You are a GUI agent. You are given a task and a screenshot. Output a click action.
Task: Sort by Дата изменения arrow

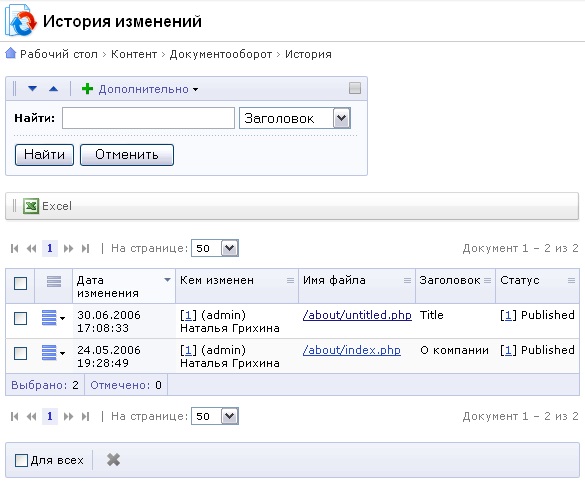(x=167, y=280)
